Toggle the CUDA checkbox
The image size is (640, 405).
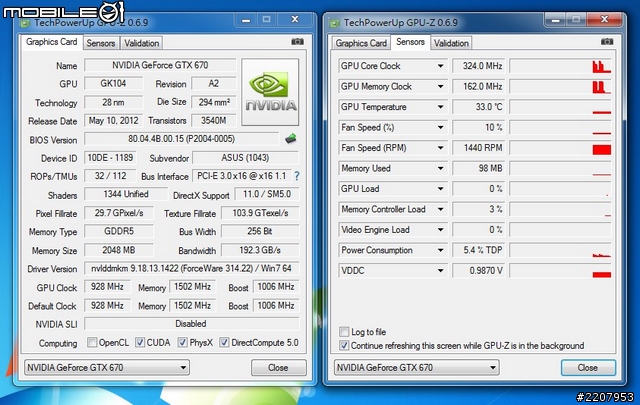[x=140, y=342]
